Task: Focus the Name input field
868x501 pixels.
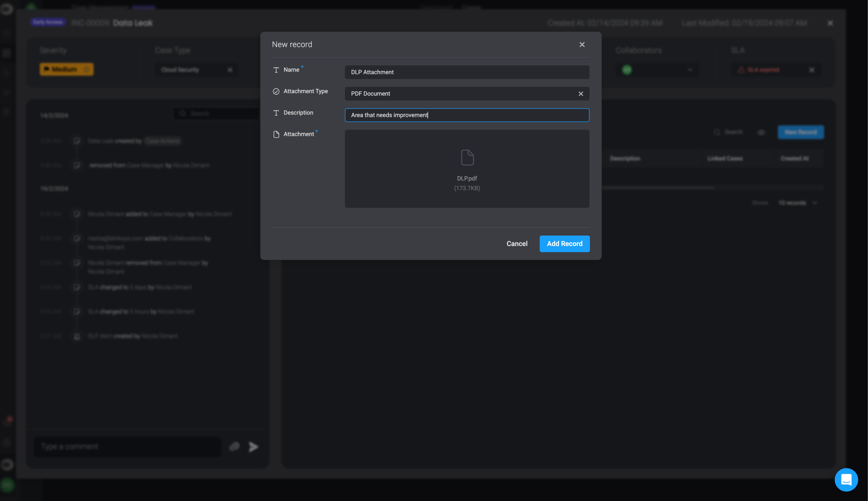Action: pos(467,72)
